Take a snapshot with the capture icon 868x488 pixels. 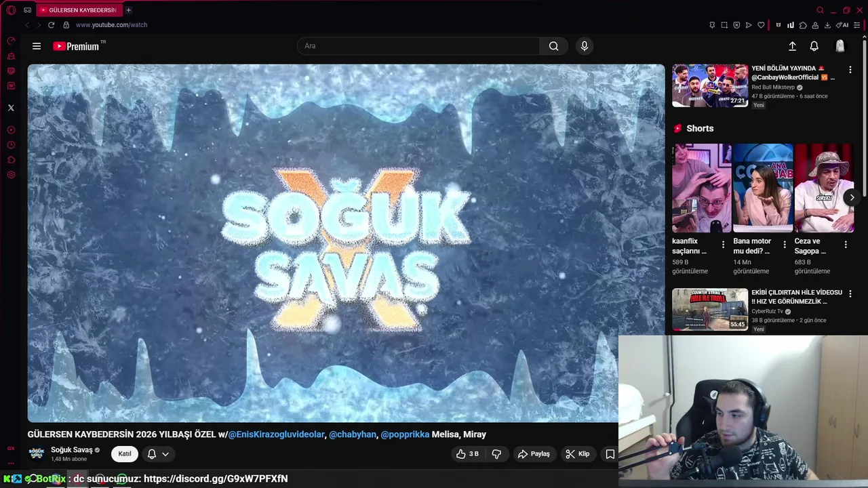tap(724, 25)
